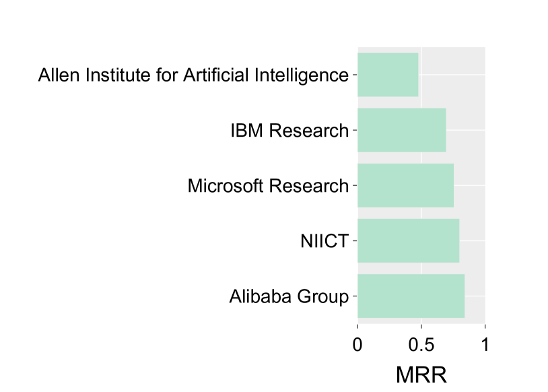The width and height of the screenshot is (548, 392).
Task: Select the IBM Research axis label
Action: point(289,130)
